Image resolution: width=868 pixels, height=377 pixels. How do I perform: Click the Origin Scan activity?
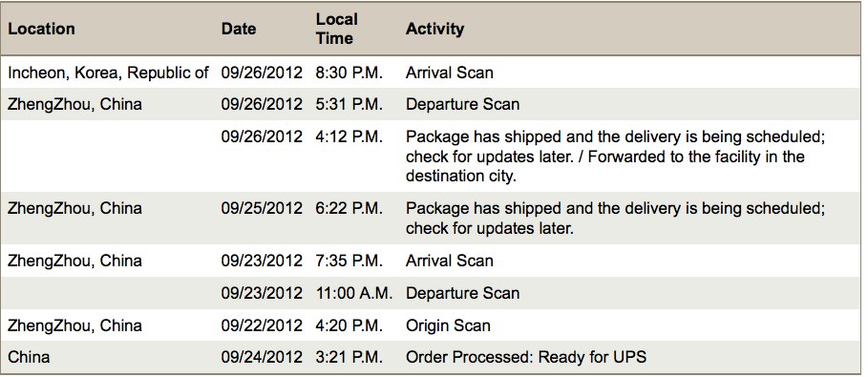pyautogui.click(x=448, y=325)
